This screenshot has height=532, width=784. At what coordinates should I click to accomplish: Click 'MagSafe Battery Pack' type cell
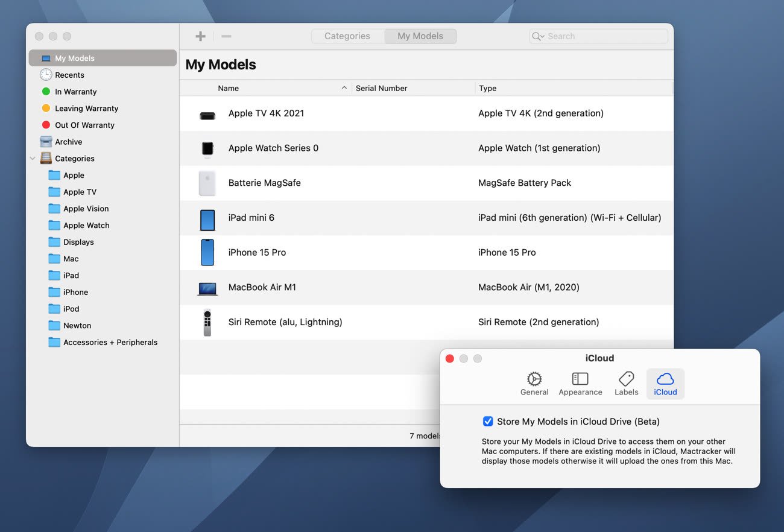525,183
